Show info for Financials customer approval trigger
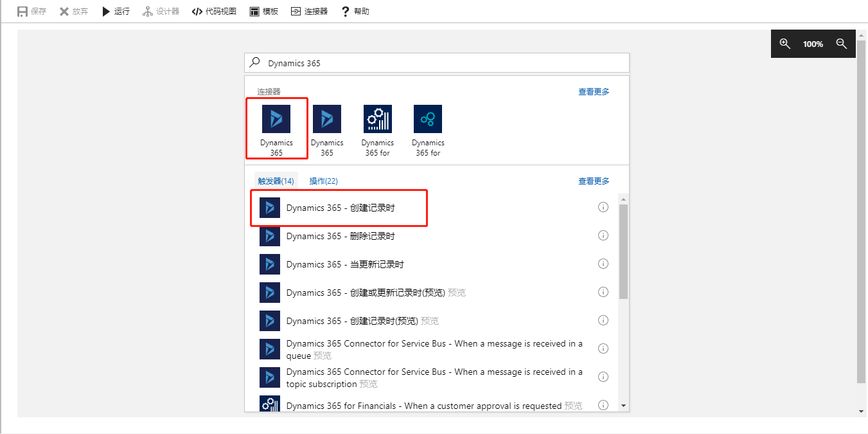 click(x=603, y=405)
